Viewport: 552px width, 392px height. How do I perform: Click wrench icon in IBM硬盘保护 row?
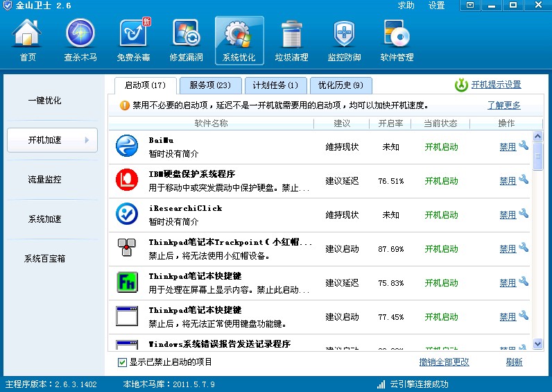coord(524,179)
